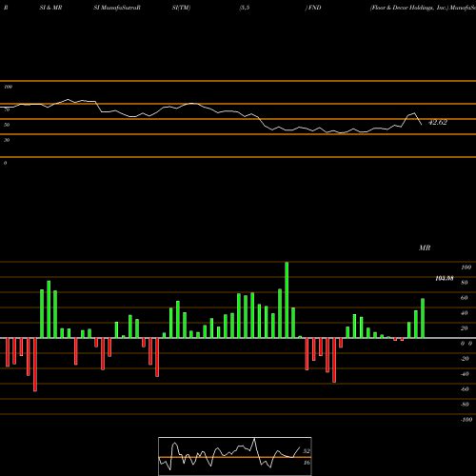Click the 60 label on MR axis

click(x=465, y=298)
